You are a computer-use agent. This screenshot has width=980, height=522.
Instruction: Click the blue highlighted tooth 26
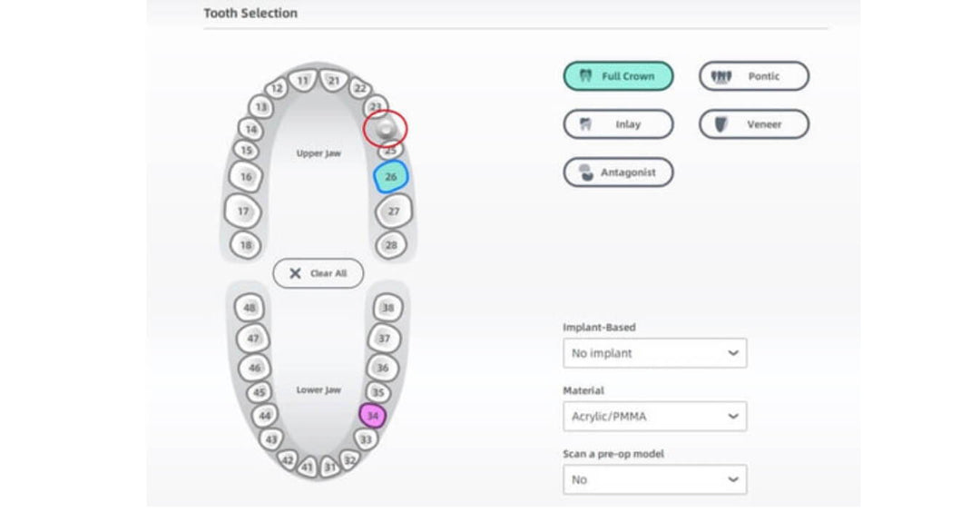391,177
